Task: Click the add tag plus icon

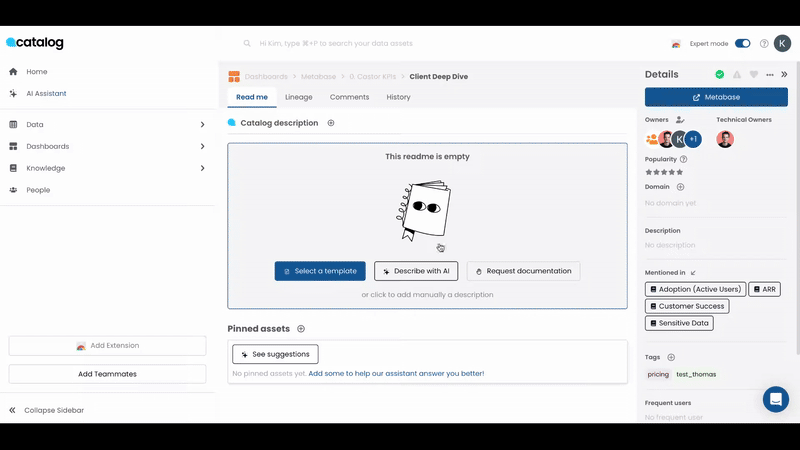Action: [671, 357]
